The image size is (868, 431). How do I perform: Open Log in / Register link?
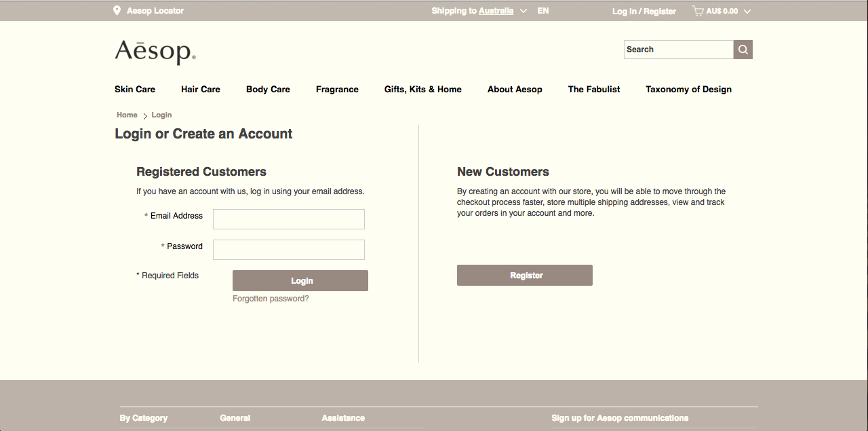644,12
